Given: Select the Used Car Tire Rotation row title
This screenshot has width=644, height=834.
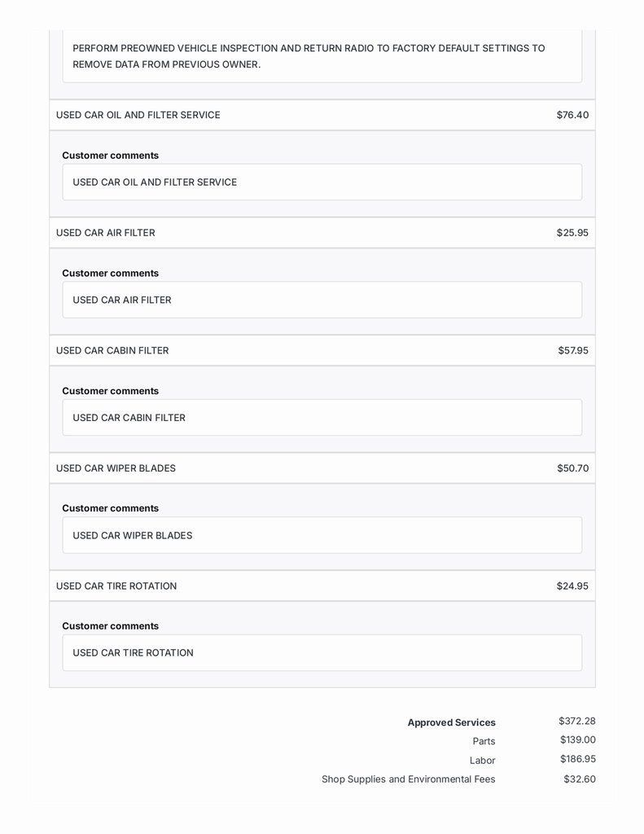Looking at the screenshot, I should [116, 586].
